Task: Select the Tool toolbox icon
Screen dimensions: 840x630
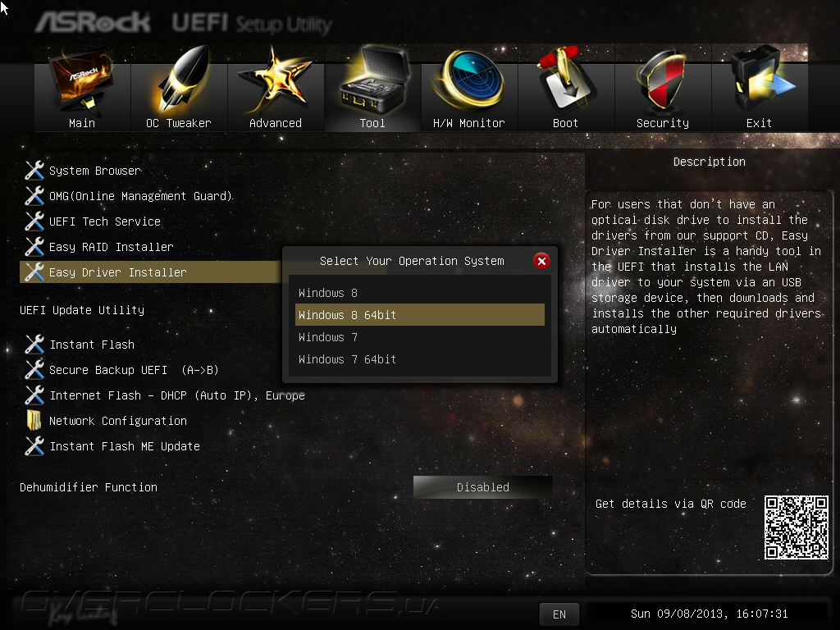Action: coord(372,80)
